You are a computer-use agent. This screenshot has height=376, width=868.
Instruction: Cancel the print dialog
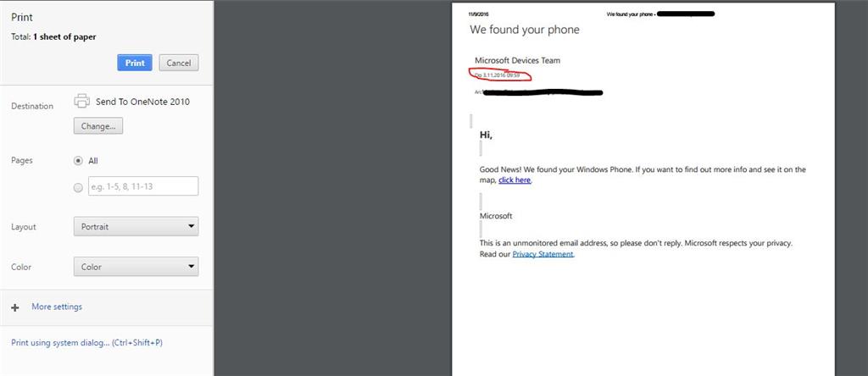point(179,63)
